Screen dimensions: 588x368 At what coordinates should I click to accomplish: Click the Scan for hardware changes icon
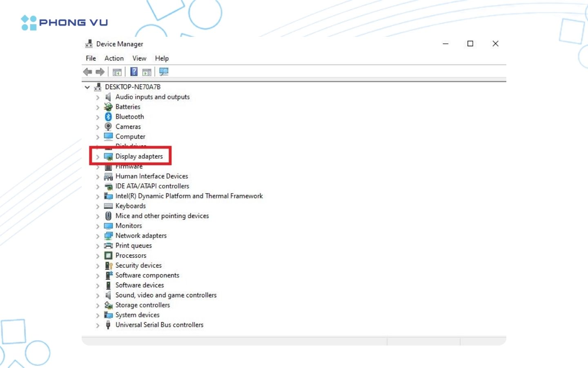(x=164, y=72)
